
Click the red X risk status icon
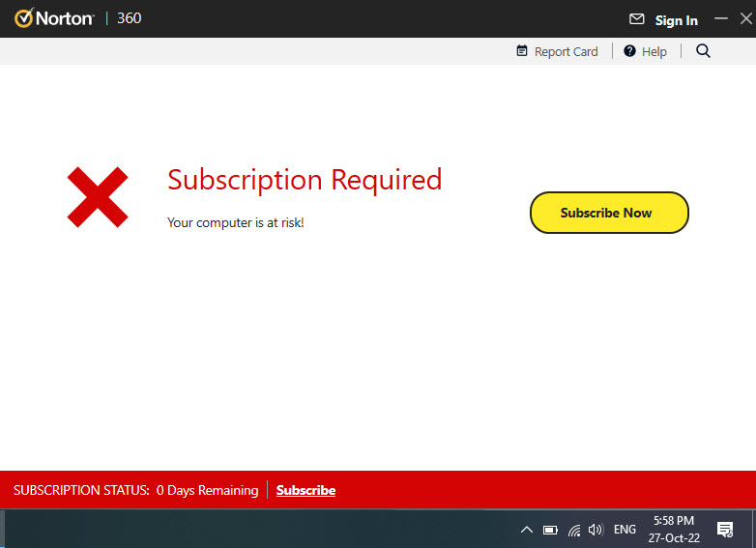pyautogui.click(x=98, y=197)
